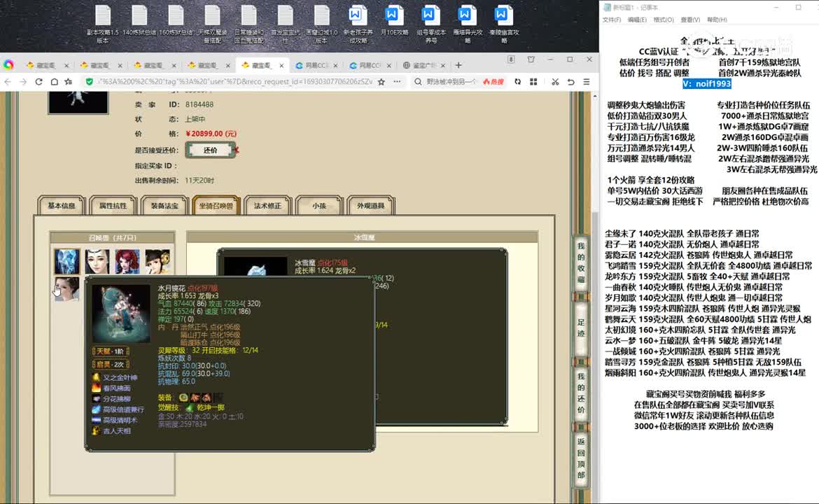819x504 pixels.
Task: Click the 高级清明术 skill icon
Action: coord(96,420)
